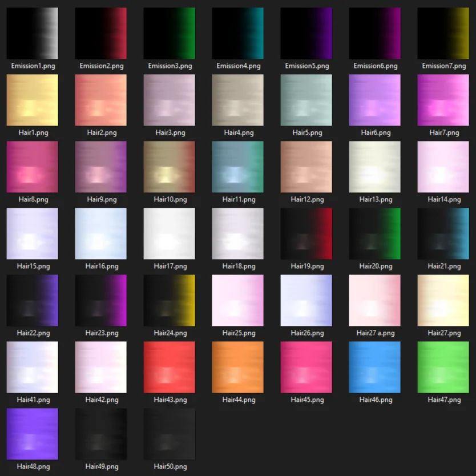Select Hair33.png light blue texture
This screenshot has height=476, width=476.
click(101, 233)
